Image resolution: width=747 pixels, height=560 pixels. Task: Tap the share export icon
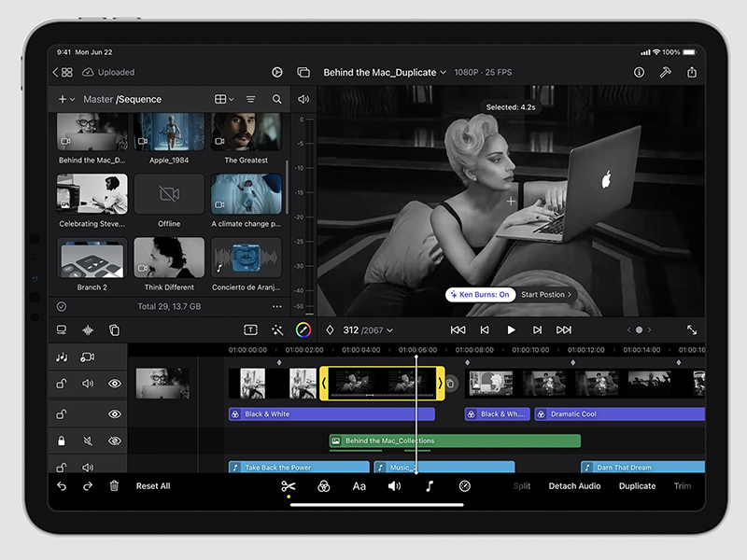pyautogui.click(x=692, y=72)
